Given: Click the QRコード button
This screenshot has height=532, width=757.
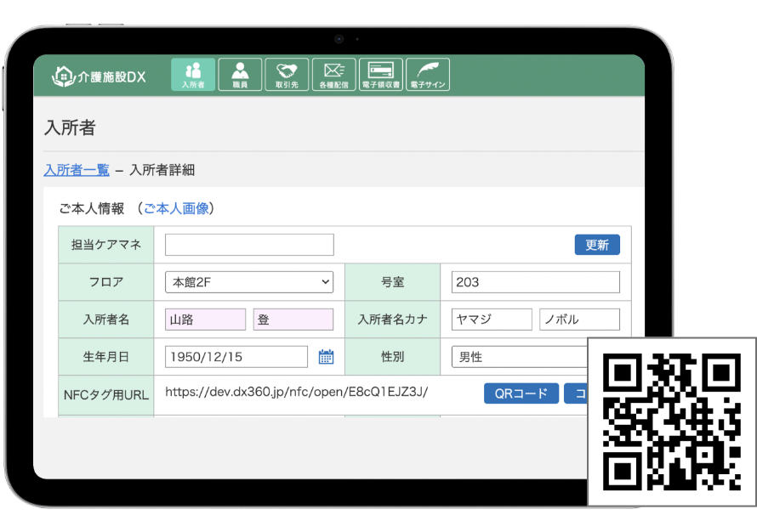Looking at the screenshot, I should [521, 393].
